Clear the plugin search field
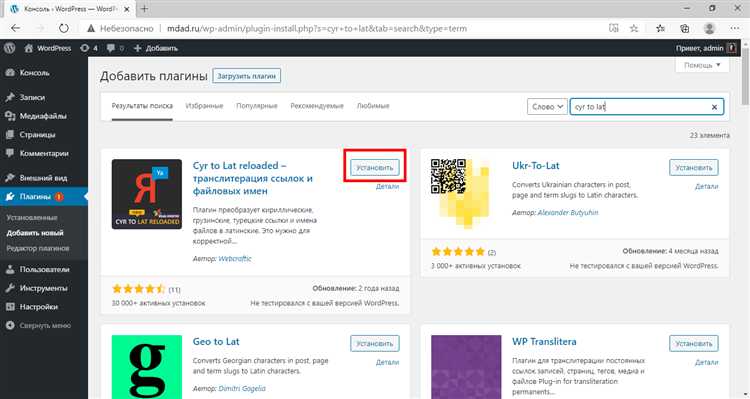Screen dimensions: 750x399 pyautogui.click(x=714, y=107)
